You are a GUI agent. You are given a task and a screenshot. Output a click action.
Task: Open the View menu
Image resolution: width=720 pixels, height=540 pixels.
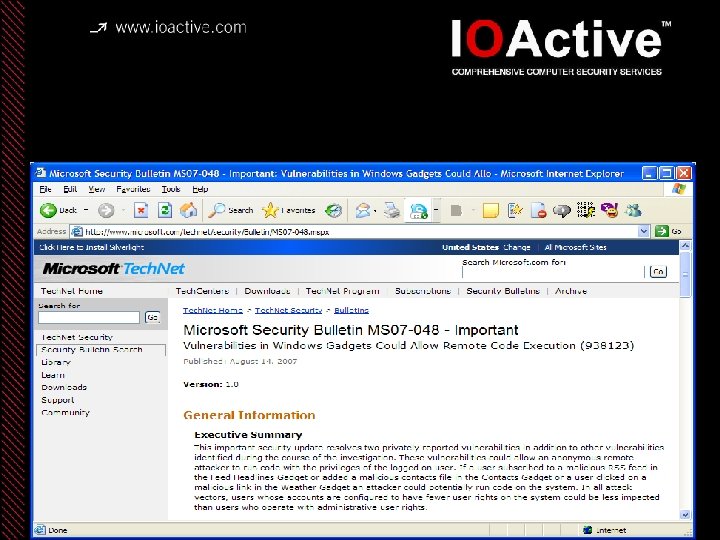click(x=96, y=189)
